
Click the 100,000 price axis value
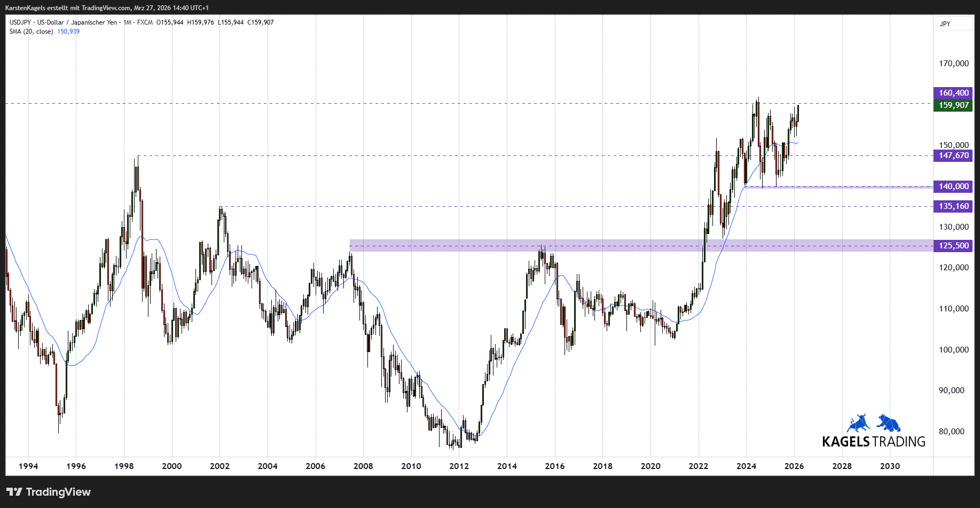[x=953, y=350]
